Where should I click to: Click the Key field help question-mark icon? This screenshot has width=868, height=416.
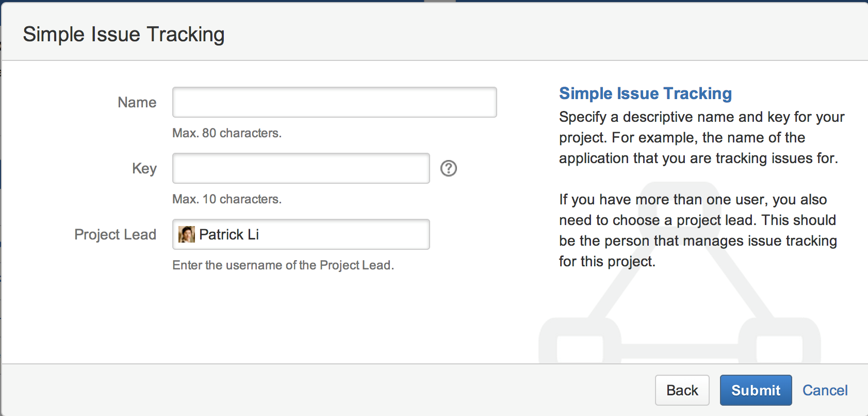(449, 168)
